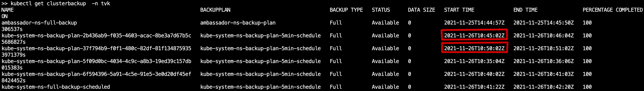Click the kubectl get clusterbackup command line
This screenshot has width=644, height=91.
tap(56, 4)
